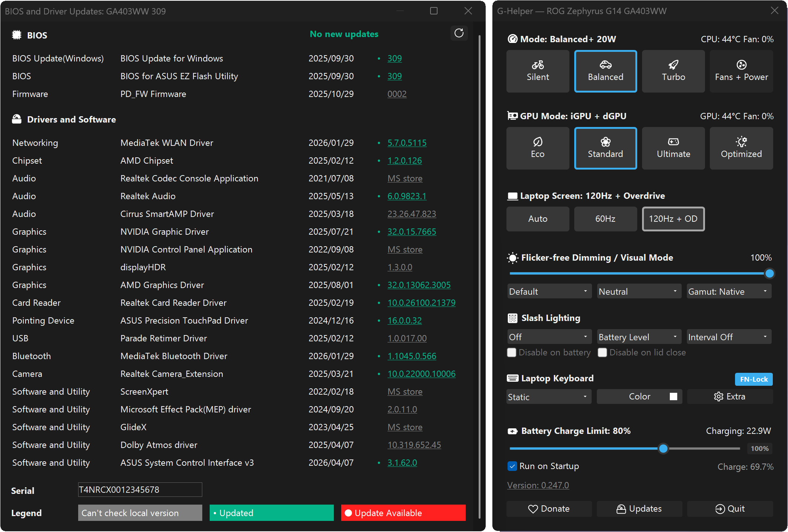This screenshot has width=788, height=532.
Task: Switch GPU mode to Standard
Action: (x=605, y=148)
